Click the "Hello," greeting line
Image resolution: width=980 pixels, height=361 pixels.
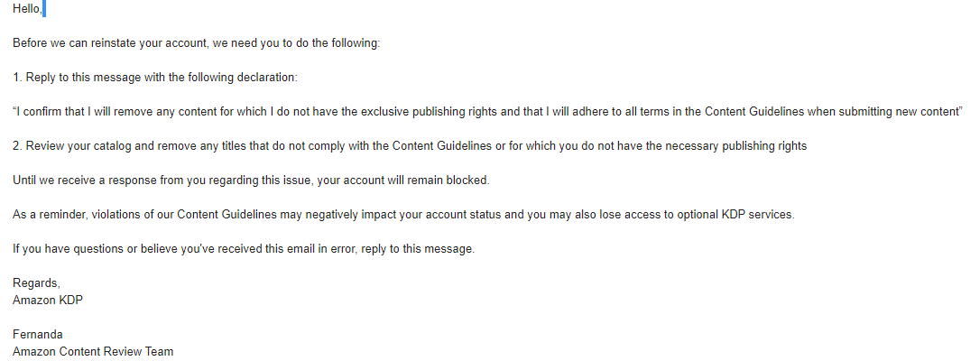click(27, 10)
